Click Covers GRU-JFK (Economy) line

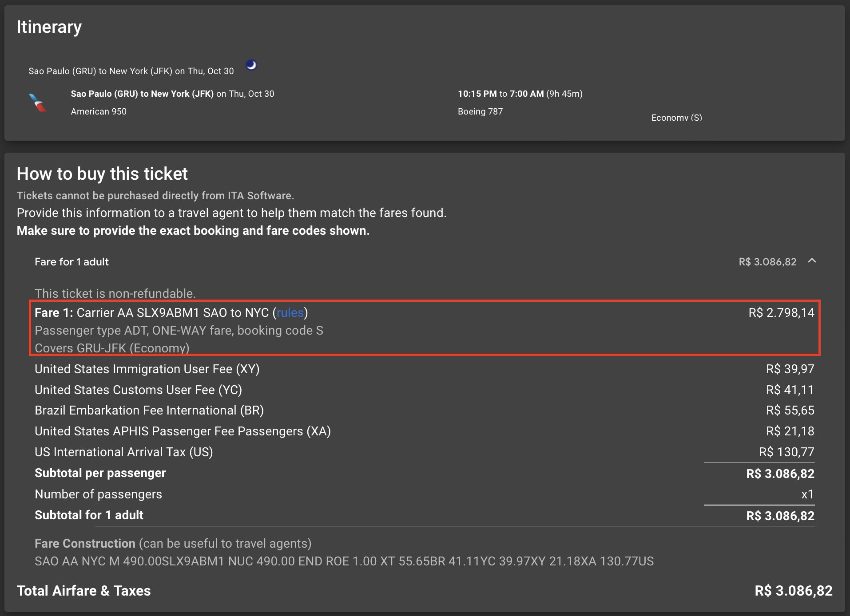click(x=112, y=348)
